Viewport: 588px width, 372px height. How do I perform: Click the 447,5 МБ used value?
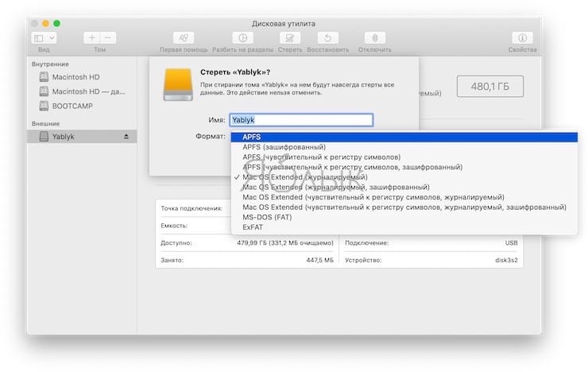[319, 260]
